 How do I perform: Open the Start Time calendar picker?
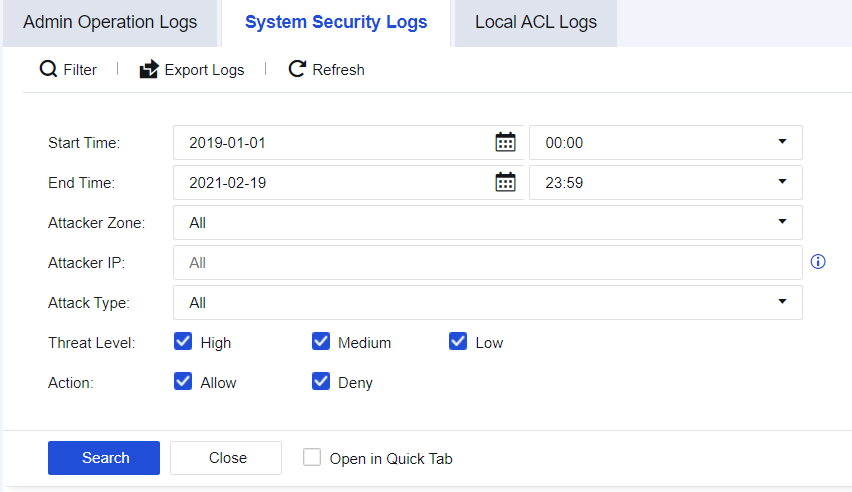tap(505, 142)
